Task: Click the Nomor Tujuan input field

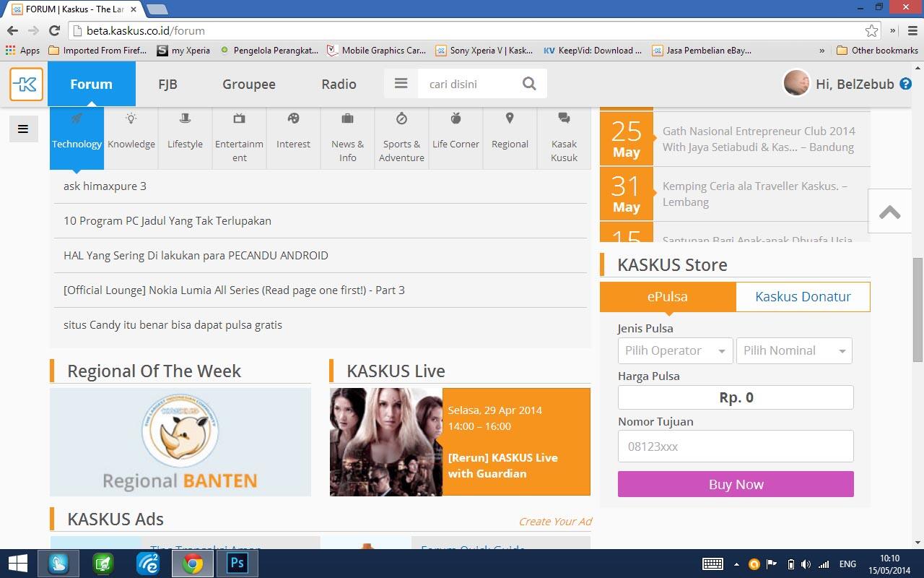Action: (736, 447)
